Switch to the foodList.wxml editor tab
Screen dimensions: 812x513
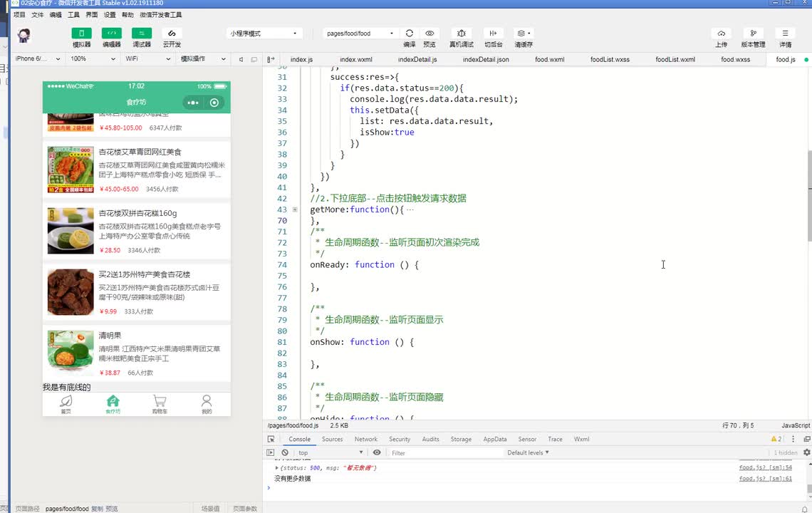click(675, 60)
